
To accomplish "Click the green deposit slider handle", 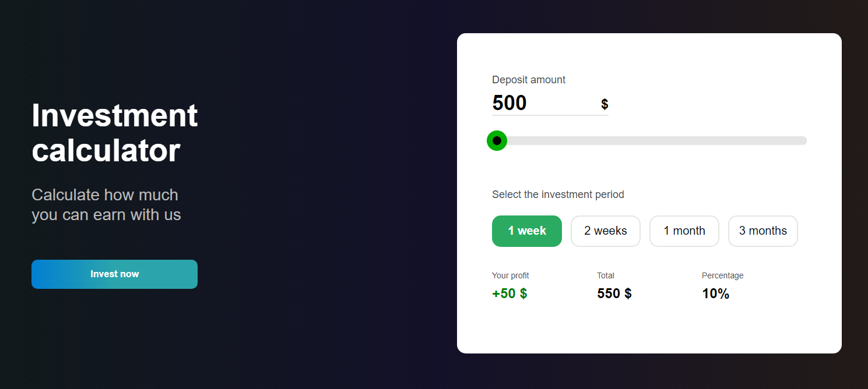I will click(x=497, y=140).
